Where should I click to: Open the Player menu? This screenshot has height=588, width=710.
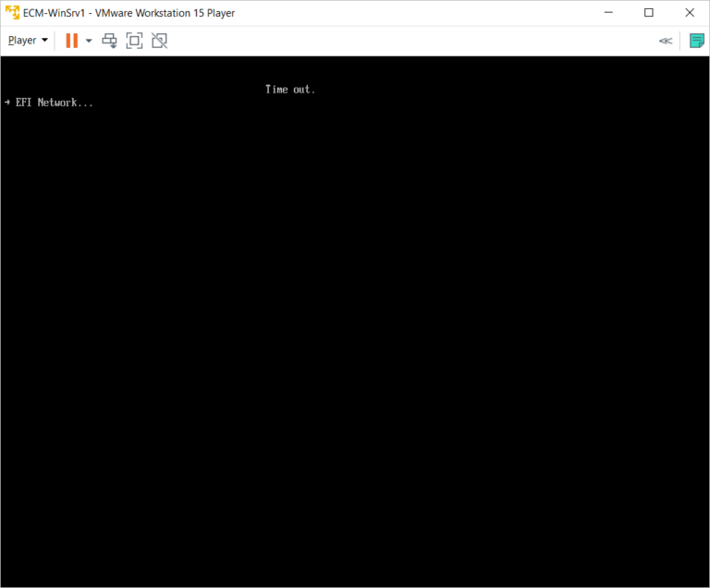click(x=28, y=41)
